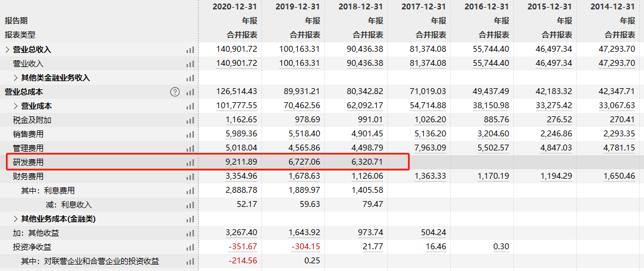The height and width of the screenshot is (271, 644).
Task: Expand 其他类金融业务收入 row
Action: tap(16, 78)
